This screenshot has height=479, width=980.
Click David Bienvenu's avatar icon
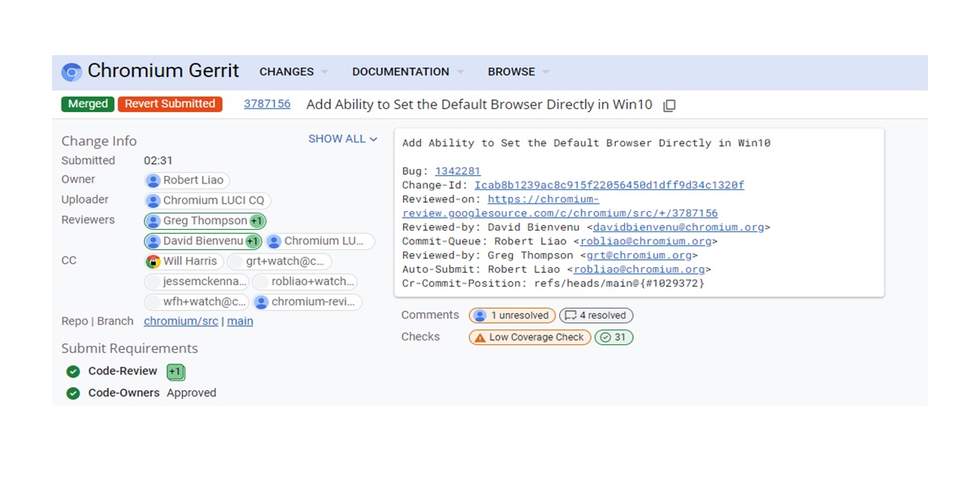pyautogui.click(x=153, y=241)
